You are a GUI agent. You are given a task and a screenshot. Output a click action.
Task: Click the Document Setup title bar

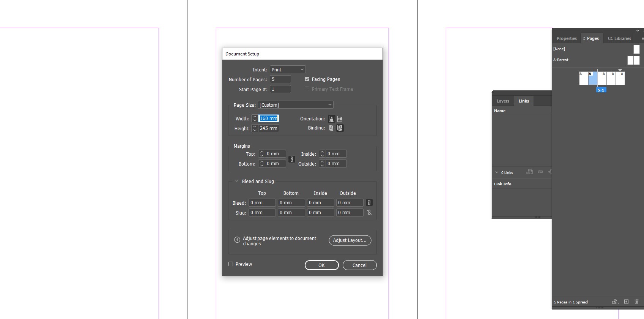(x=302, y=54)
